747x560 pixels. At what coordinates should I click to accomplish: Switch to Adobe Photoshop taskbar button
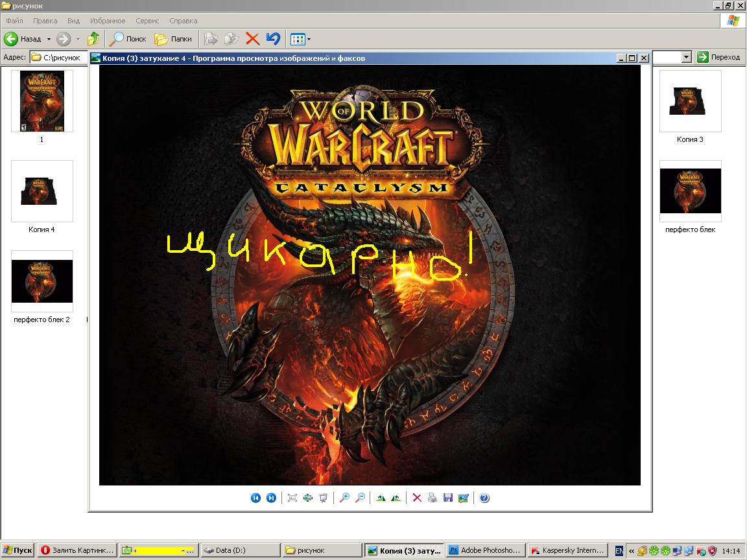click(486, 550)
